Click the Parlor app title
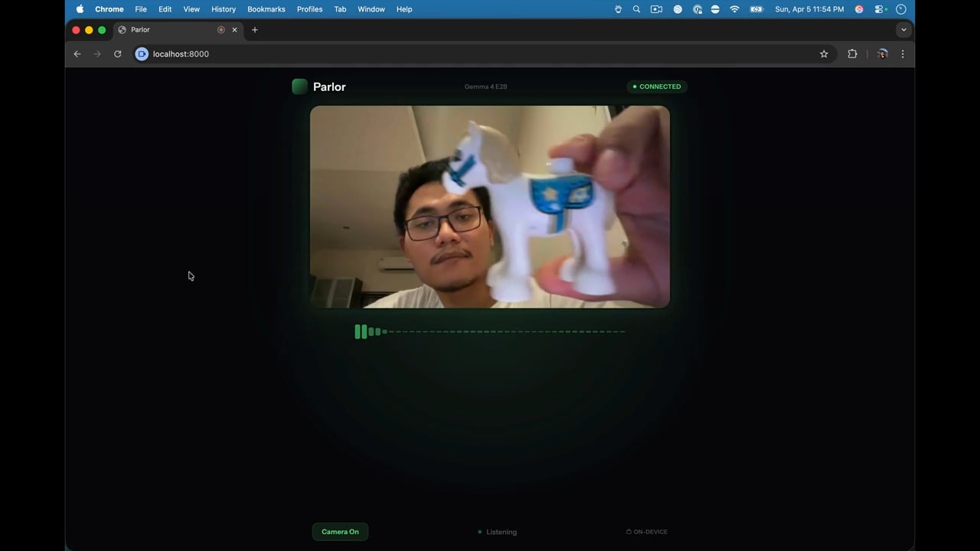980x551 pixels. pos(329,86)
